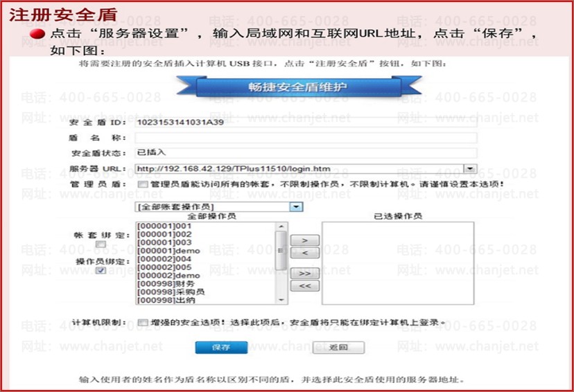
Task: Select operator [000002]demo in the list
Action: tap(168, 276)
